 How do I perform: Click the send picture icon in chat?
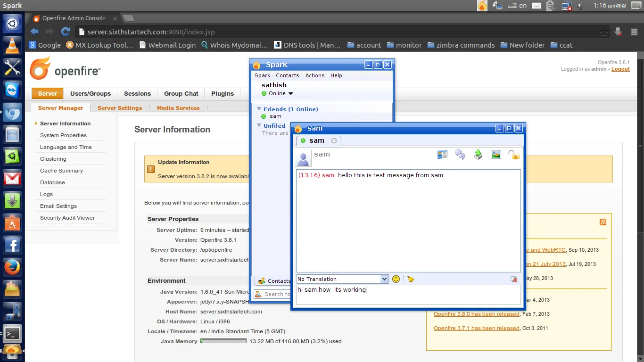point(496,154)
